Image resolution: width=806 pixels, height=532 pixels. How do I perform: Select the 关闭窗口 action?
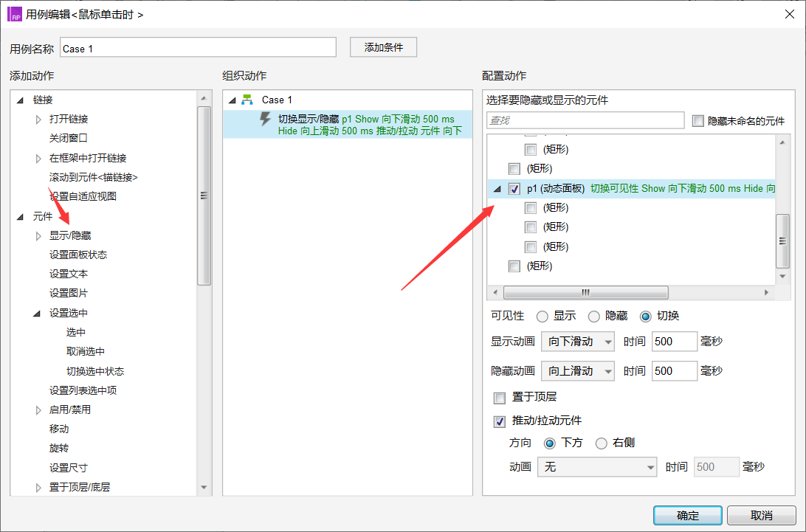69,138
